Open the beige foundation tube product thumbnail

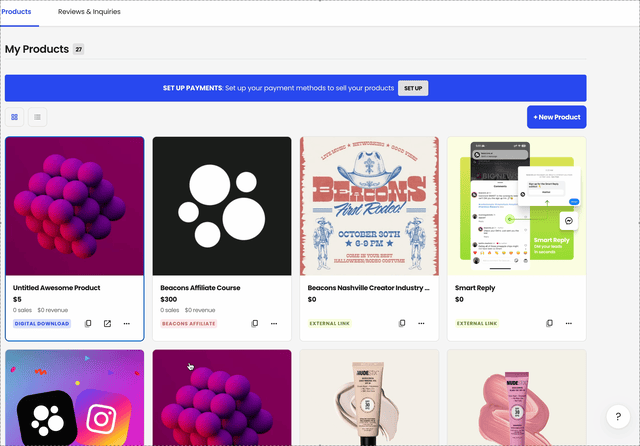coord(369,397)
